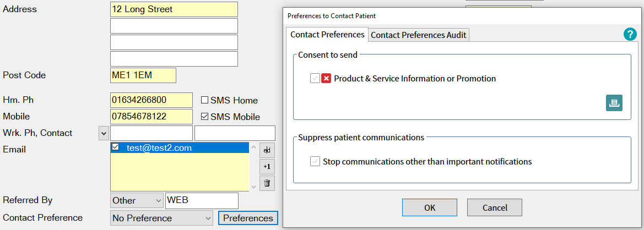Expand the Wrk. Ph dropdown arrow
This screenshot has width=644, height=230.
(104, 133)
